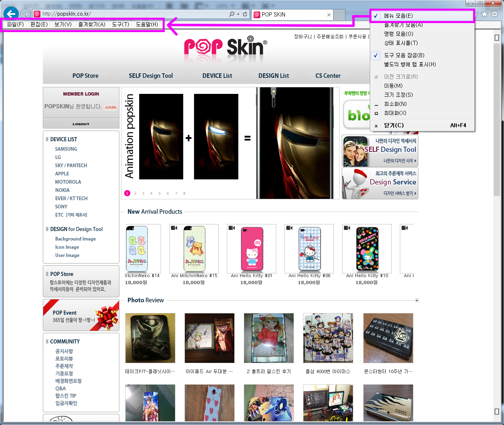
Task: Toggle 도구 모음 잠금(B) option
Action: pos(404,55)
